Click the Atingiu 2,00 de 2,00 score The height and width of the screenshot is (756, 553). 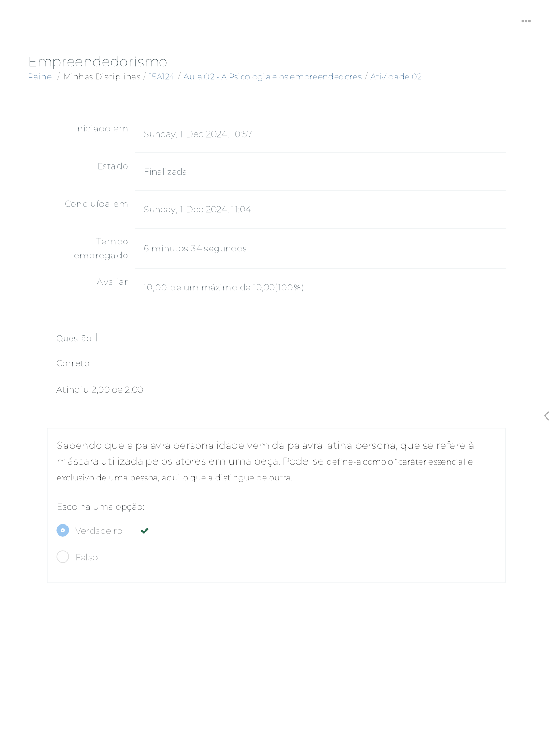point(99,390)
